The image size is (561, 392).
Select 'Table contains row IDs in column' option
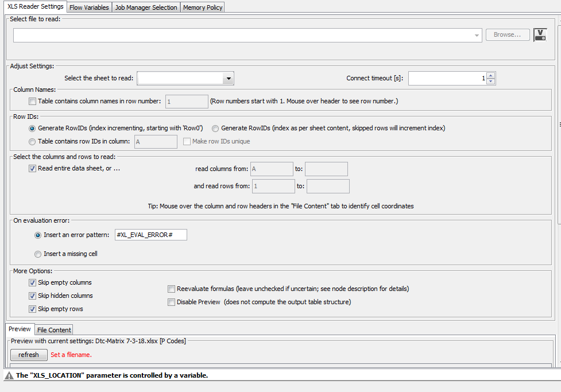33,141
